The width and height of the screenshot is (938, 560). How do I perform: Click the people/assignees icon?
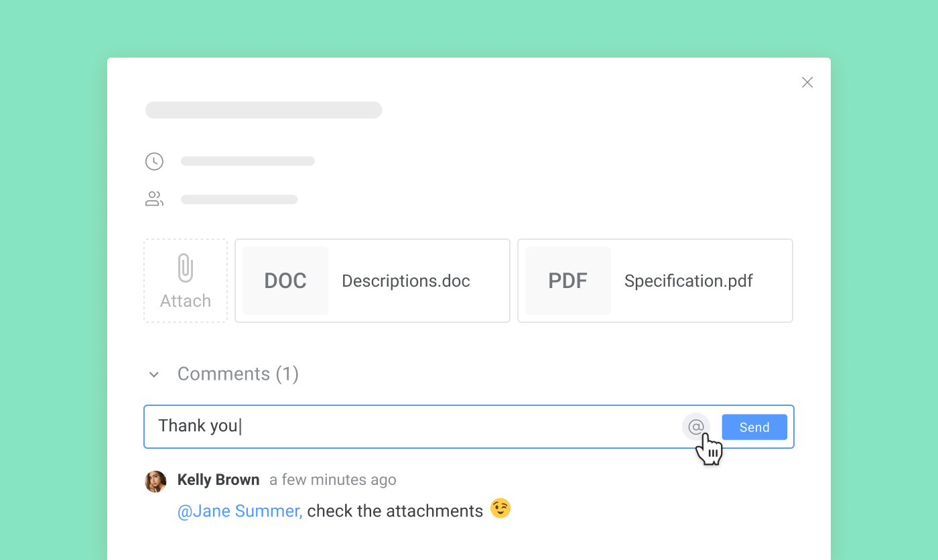154,199
